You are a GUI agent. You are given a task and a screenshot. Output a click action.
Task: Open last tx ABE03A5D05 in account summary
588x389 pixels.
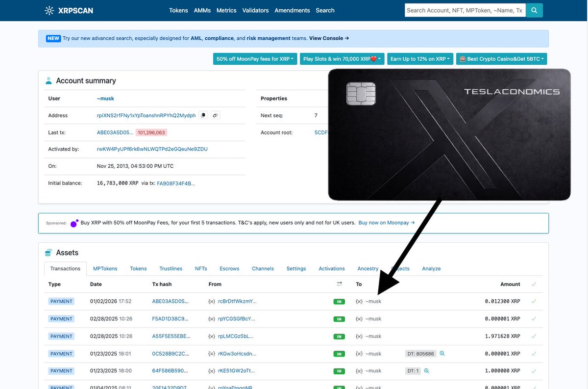tap(115, 132)
